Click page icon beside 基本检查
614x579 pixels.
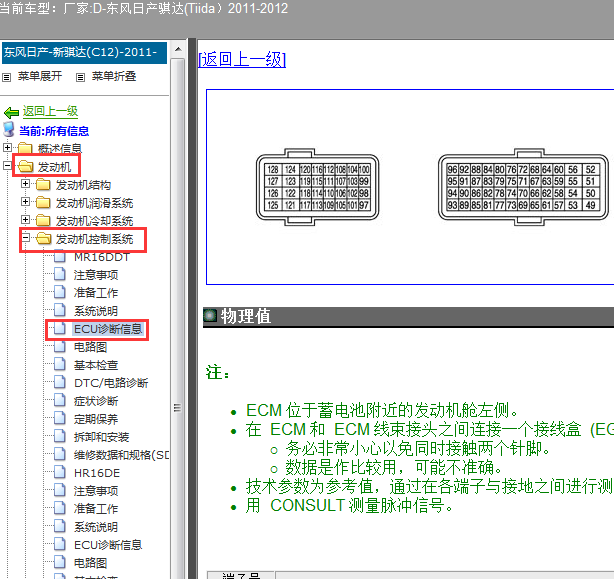pos(60,364)
